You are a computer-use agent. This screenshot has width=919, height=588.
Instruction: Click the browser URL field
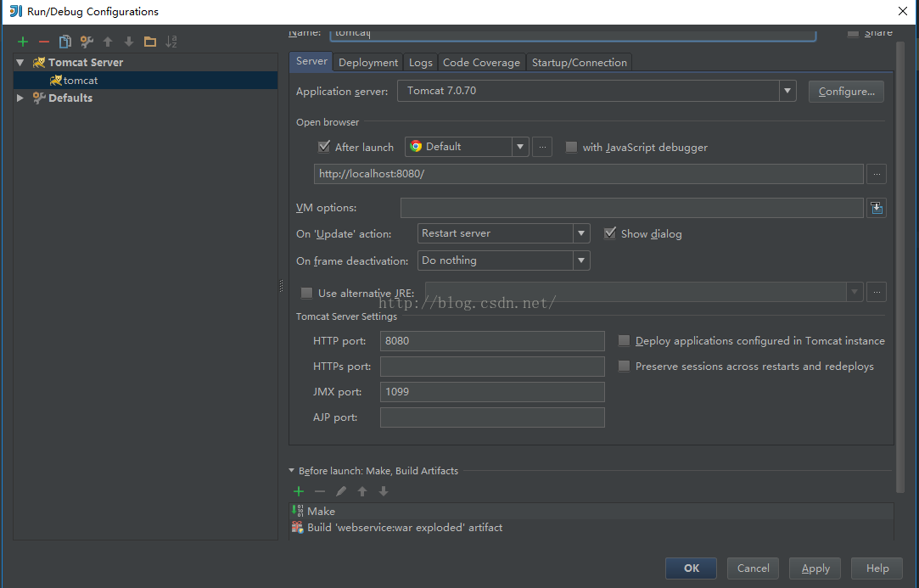click(x=588, y=174)
